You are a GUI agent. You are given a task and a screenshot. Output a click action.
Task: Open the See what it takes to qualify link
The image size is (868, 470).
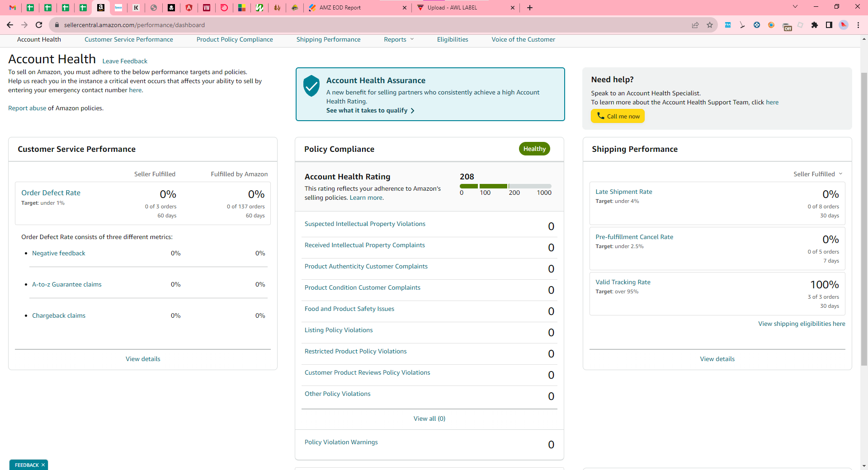pos(370,111)
